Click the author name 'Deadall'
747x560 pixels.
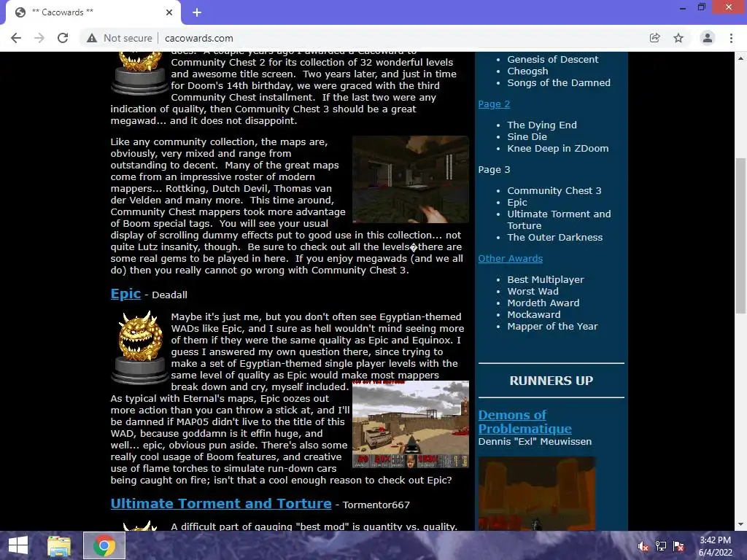(169, 295)
